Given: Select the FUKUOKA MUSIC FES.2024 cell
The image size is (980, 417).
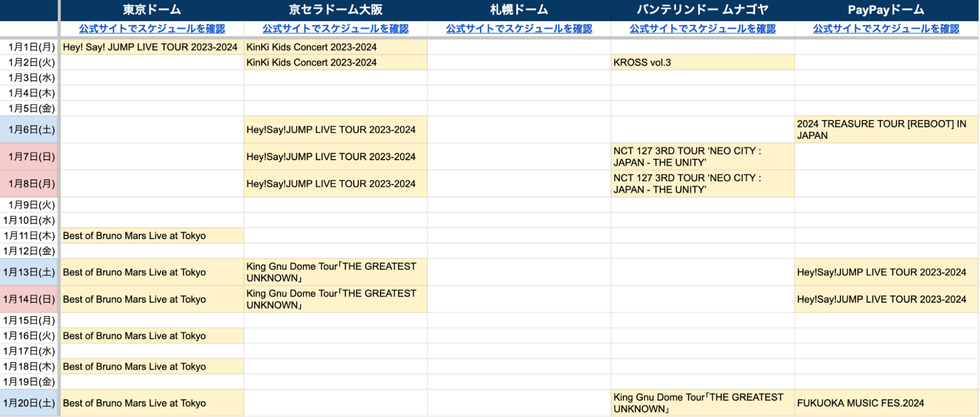Looking at the screenshot, I should [886, 403].
